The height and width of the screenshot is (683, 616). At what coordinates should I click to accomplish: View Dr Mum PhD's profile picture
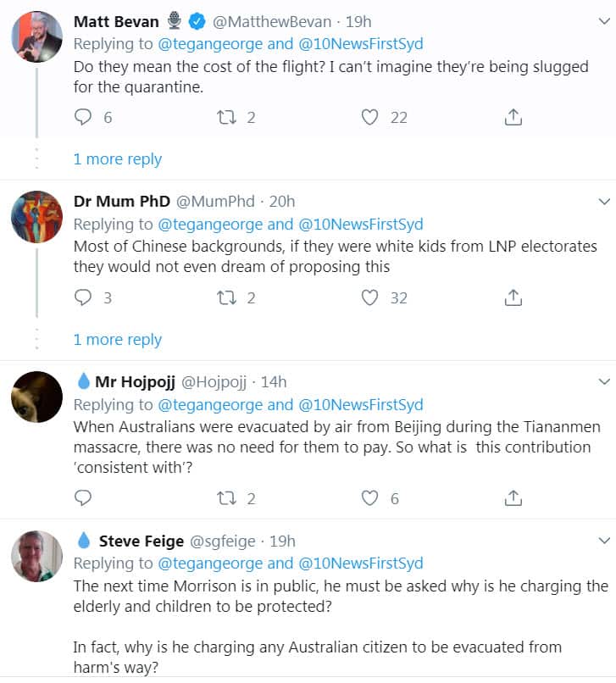[36, 217]
